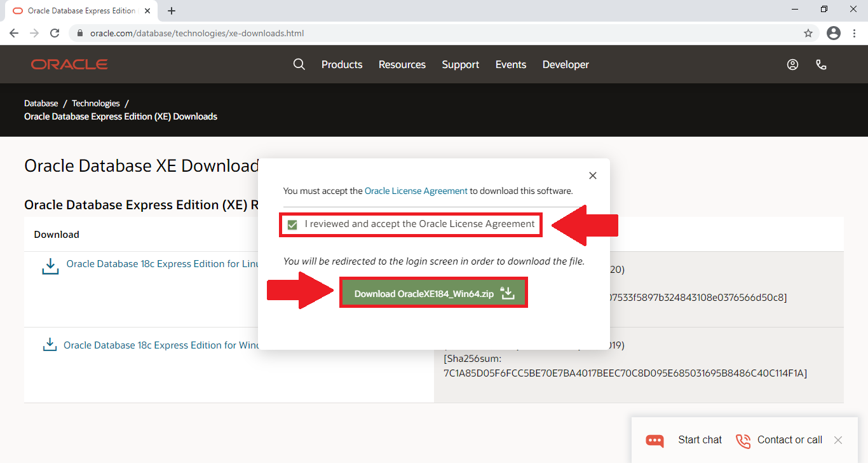This screenshot has height=463, width=868.
Task: Click the 'You will be redirected' notice text
Action: click(434, 261)
